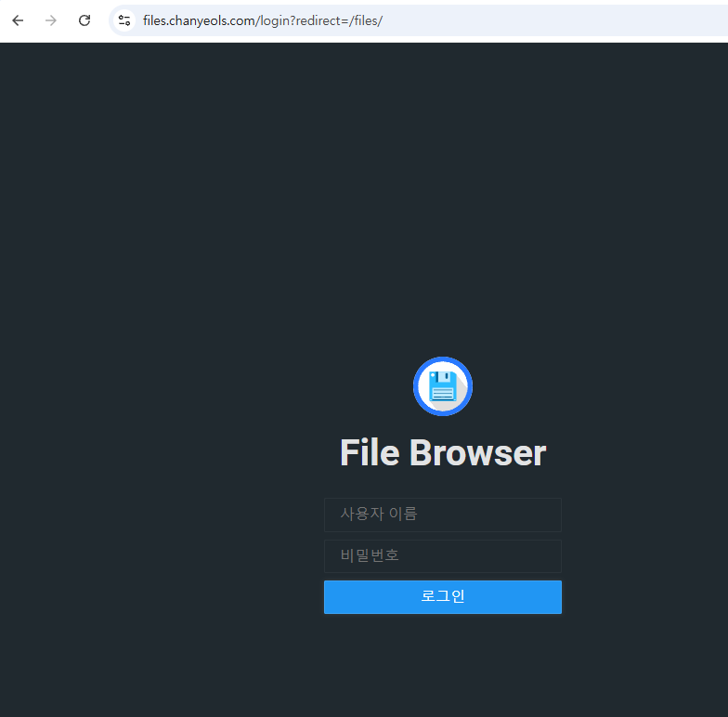Click the browser back arrow
This screenshot has height=717, width=728.
click(18, 20)
